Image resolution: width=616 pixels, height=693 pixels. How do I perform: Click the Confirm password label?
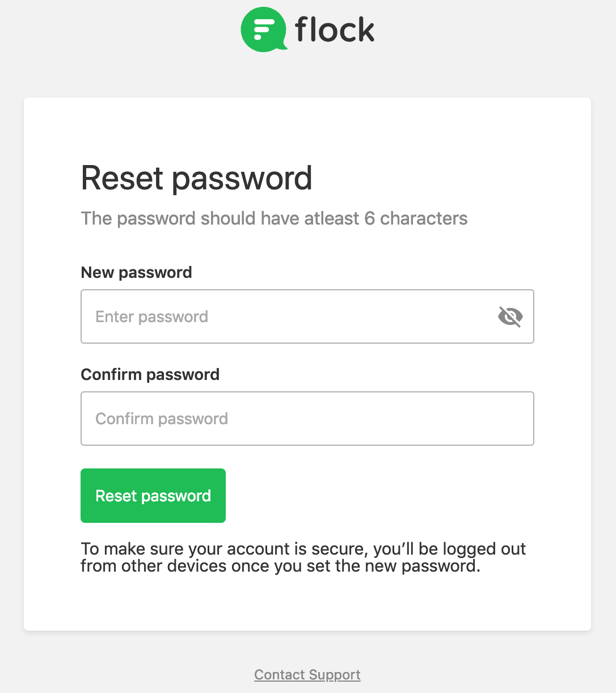coord(150,374)
